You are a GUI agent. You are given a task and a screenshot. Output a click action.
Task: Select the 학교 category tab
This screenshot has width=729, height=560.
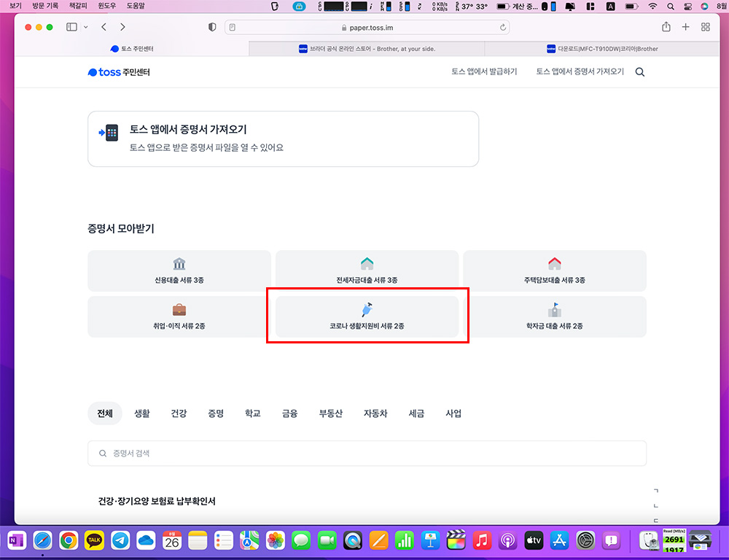pyautogui.click(x=252, y=413)
